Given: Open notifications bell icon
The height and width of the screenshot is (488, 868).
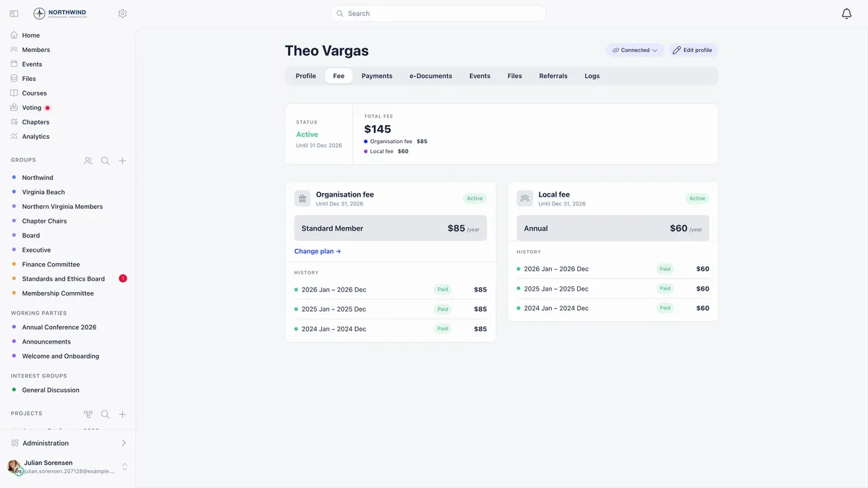Looking at the screenshot, I should tap(846, 14).
